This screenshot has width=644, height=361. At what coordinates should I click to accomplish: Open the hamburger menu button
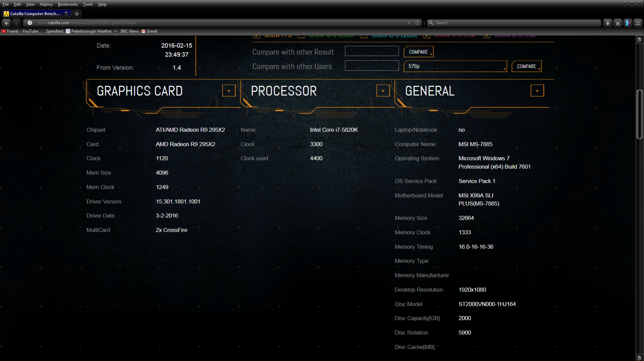[x=638, y=23]
